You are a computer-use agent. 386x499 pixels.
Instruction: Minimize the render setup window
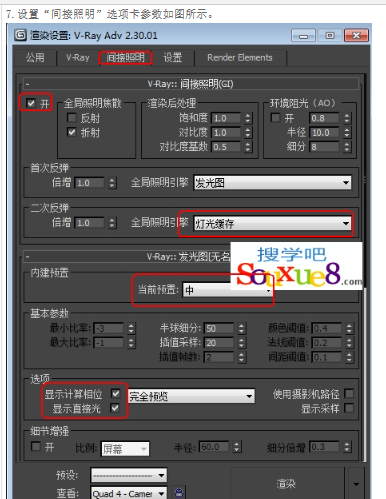[x=303, y=35]
